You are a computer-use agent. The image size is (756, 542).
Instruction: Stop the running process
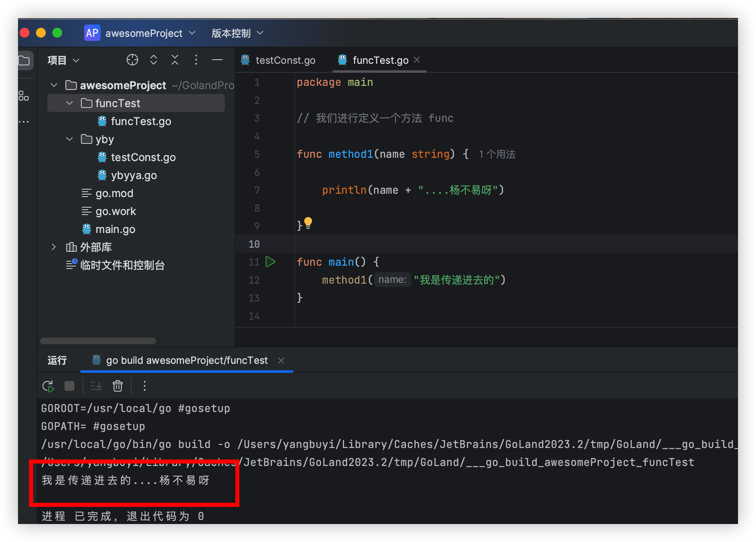69,386
